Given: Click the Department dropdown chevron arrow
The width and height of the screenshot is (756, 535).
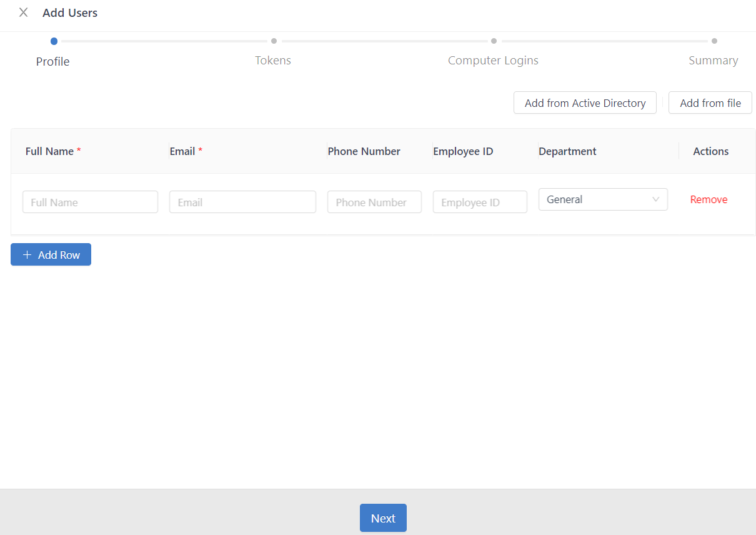Looking at the screenshot, I should pos(655,199).
